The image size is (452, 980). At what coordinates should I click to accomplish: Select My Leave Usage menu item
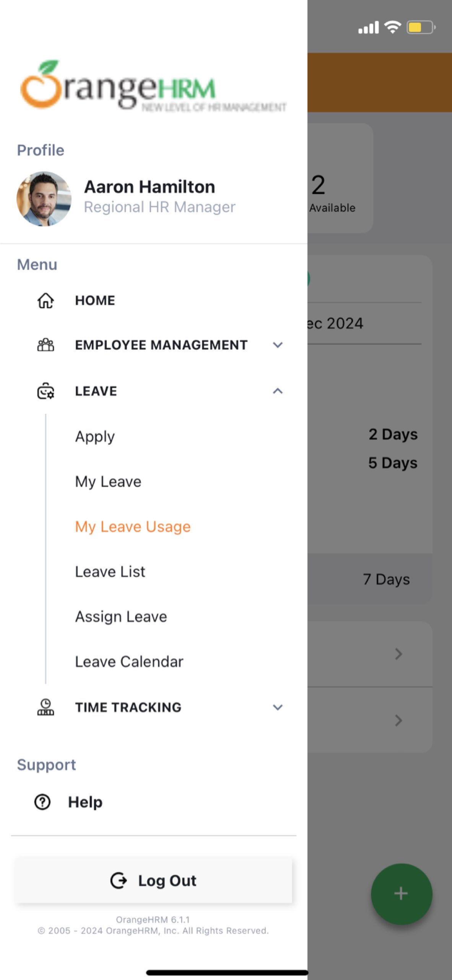click(133, 527)
